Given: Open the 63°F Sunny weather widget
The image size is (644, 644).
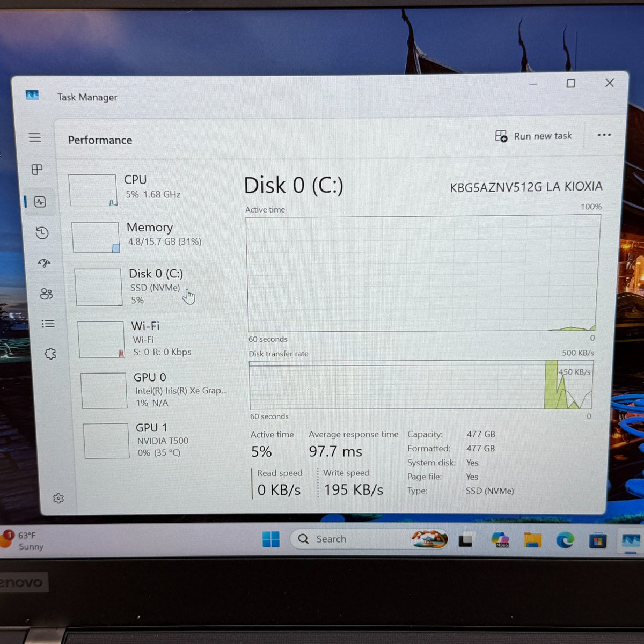Looking at the screenshot, I should [23, 540].
